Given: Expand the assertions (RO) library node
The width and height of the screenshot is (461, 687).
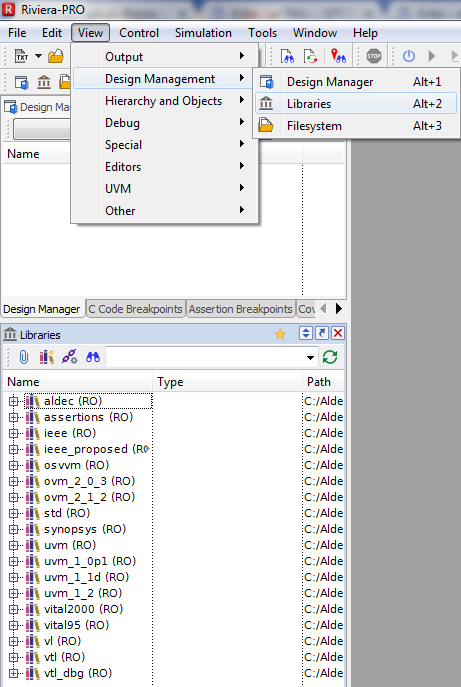Looking at the screenshot, I should click(14, 417).
